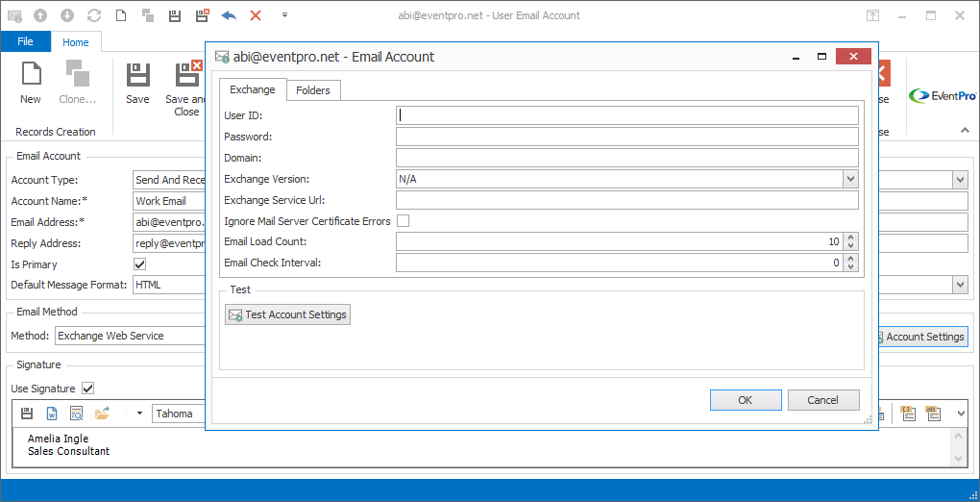The image size is (980, 502).
Task: Expand the signature toolbar overflow chevron
Action: (963, 414)
